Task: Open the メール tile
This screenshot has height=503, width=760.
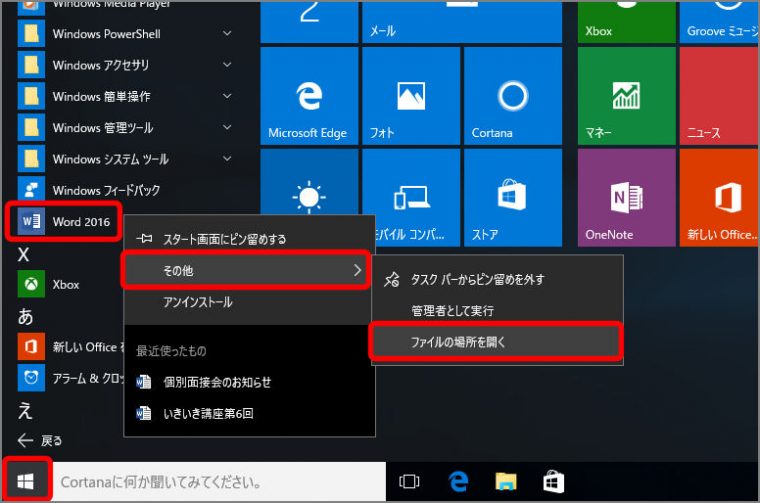Action: [x=462, y=22]
